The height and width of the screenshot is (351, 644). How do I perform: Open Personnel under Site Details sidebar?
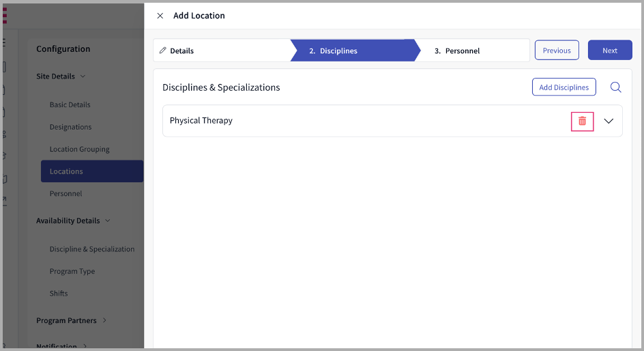pos(65,194)
